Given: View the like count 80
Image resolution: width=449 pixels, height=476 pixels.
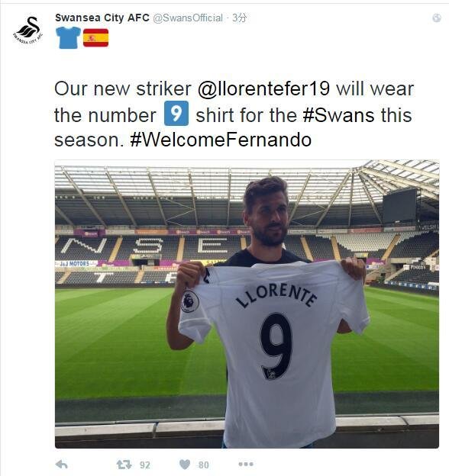Looking at the screenshot, I should [x=204, y=465].
